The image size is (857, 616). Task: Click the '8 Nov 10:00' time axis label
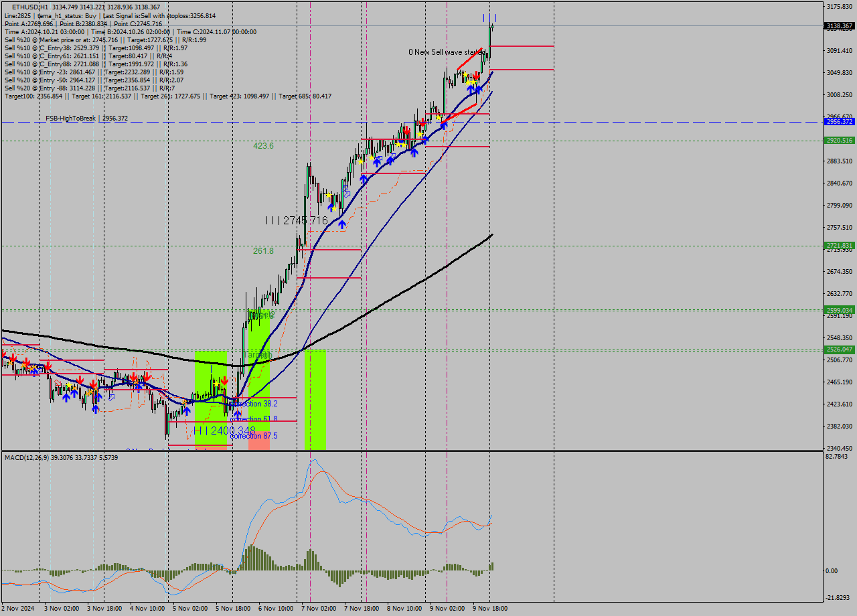tap(404, 609)
